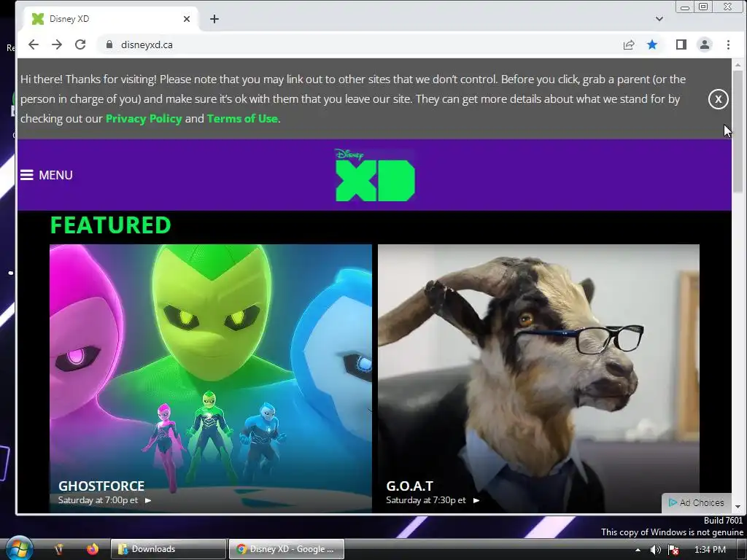Viewport: 747px width, 560px height.
Task: Open the volume speaker tray icon
Action: [656, 550]
